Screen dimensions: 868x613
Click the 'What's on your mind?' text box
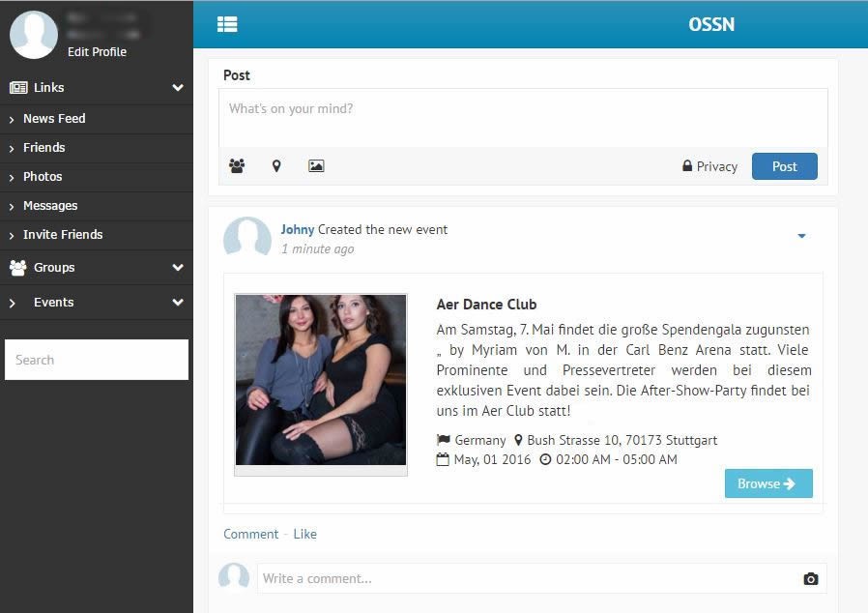pyautogui.click(x=523, y=118)
